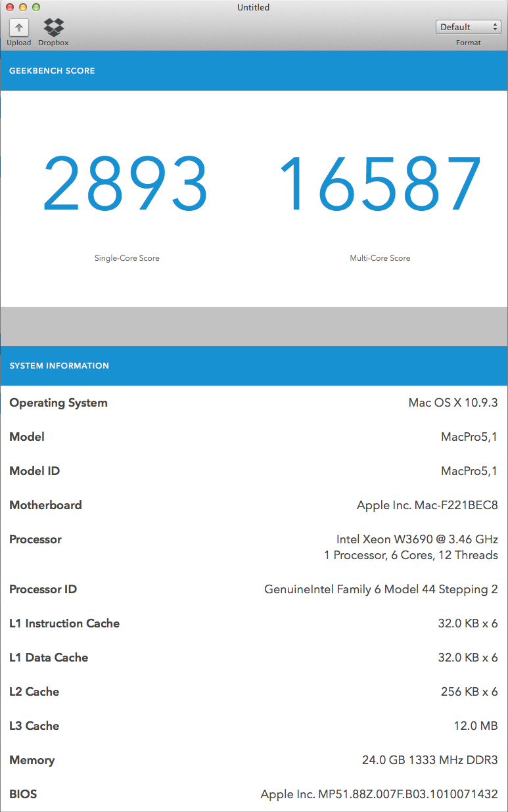Viewport: 508px width, 812px height.
Task: Click Intel Xeon W3690 @ 3.46 GHz
Action: [x=417, y=539]
